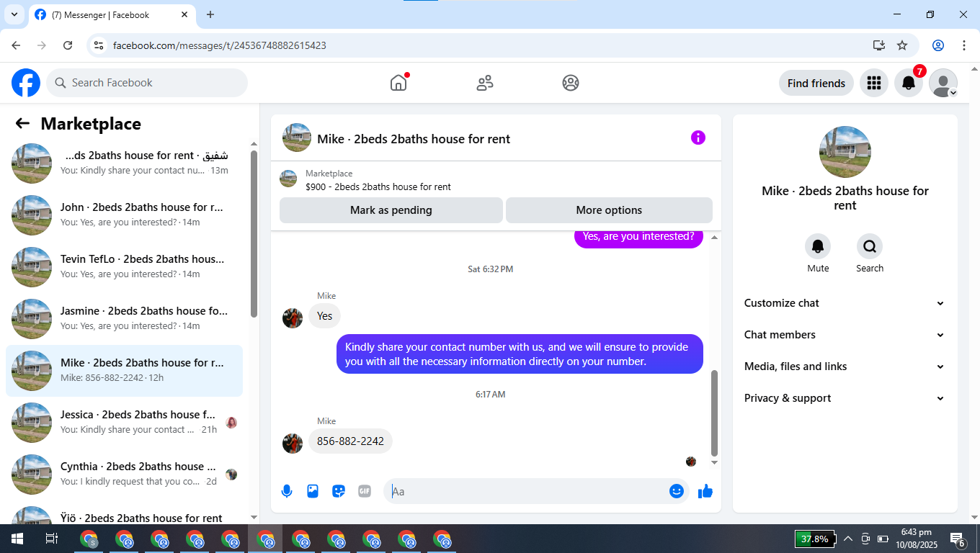Image resolution: width=980 pixels, height=553 pixels.
Task: Choose a sticker icon
Action: tap(339, 491)
